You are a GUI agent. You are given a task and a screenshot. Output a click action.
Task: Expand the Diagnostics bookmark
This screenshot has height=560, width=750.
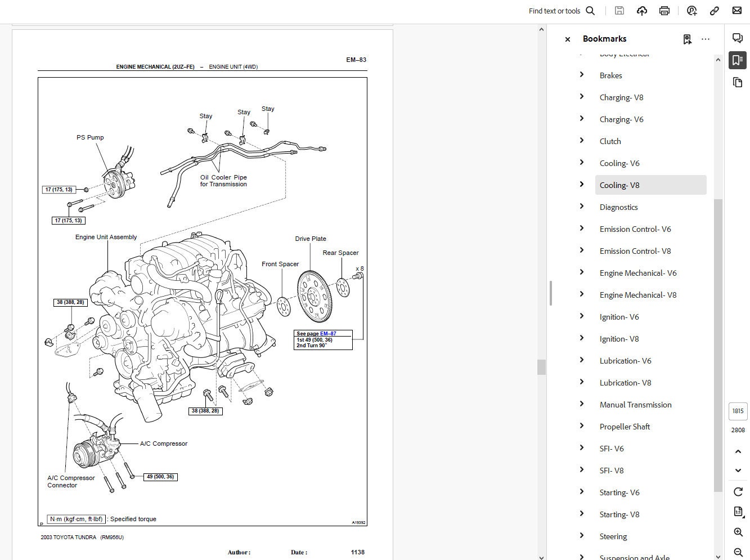tap(582, 207)
